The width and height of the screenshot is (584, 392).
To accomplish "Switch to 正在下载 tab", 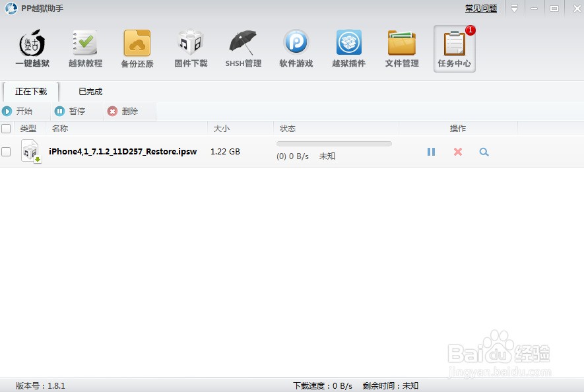I will (x=31, y=92).
